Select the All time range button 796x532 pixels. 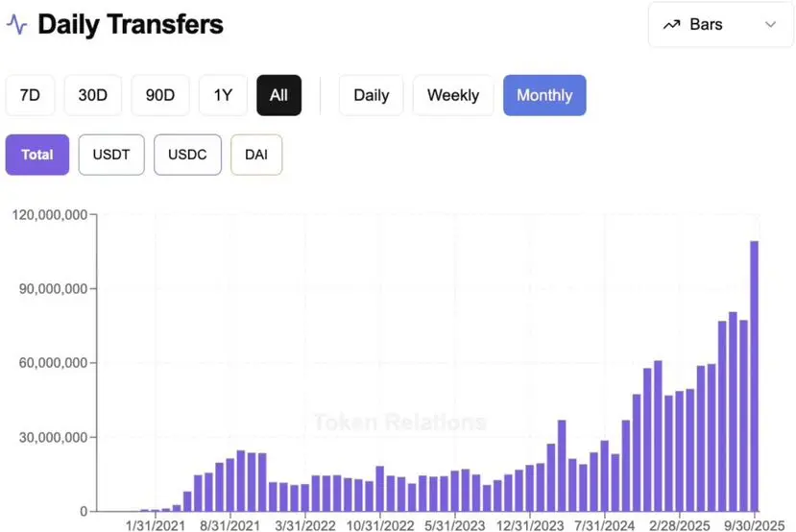pos(278,95)
